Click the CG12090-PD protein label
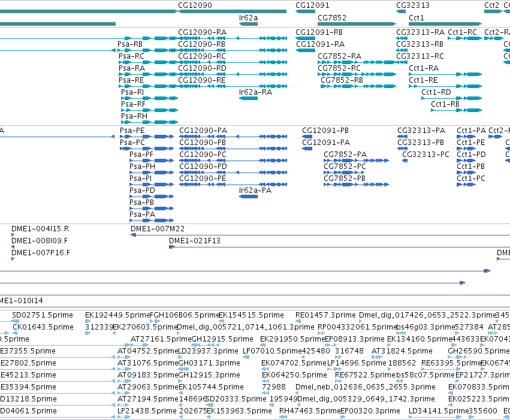510x420 pixels. tap(203, 167)
